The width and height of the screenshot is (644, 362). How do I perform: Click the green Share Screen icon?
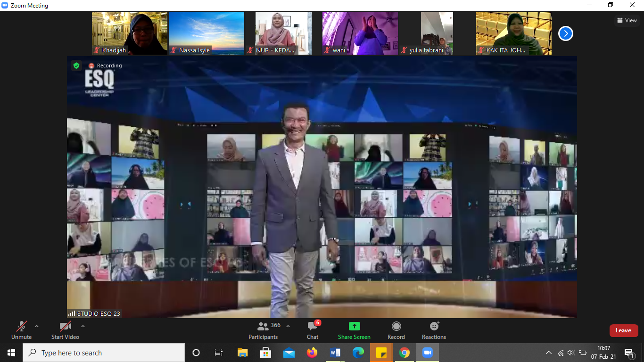pos(354,326)
